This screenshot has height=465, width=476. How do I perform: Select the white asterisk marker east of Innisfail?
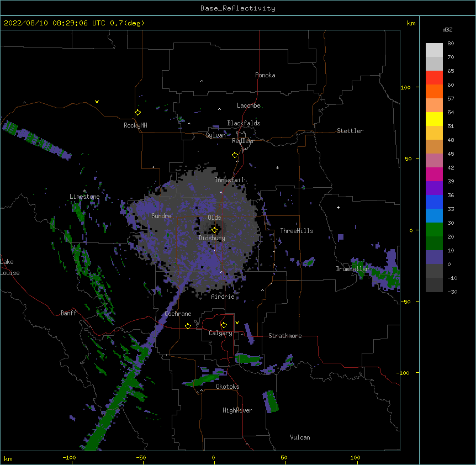[277, 167]
